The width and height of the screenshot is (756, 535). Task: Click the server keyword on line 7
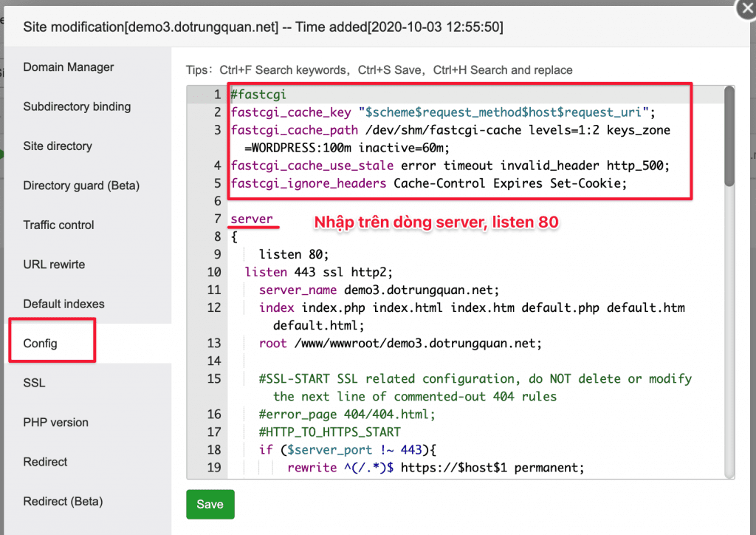click(252, 219)
